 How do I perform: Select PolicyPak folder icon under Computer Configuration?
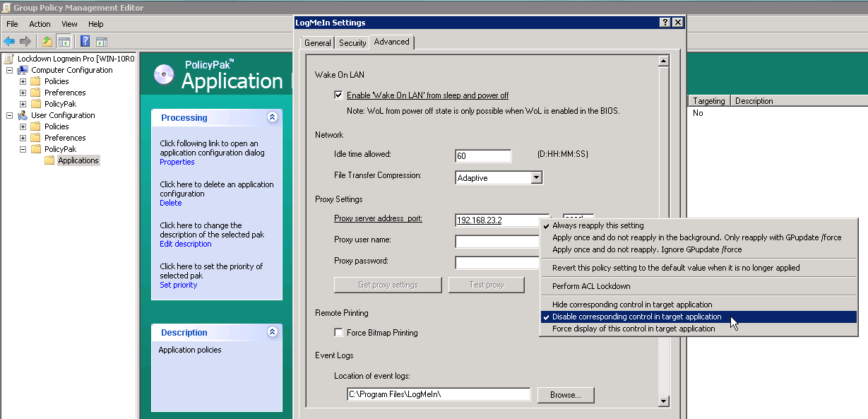point(35,104)
